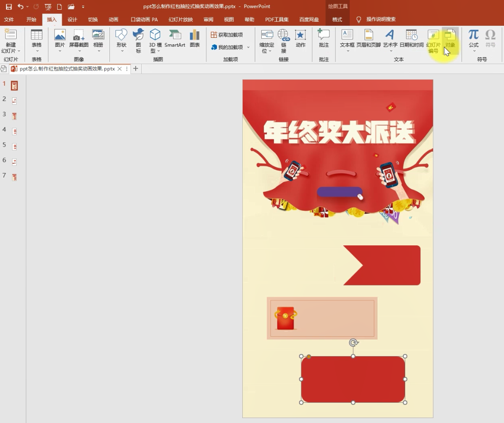Switch to the 审阅 tab
504x423 pixels.
208,19
